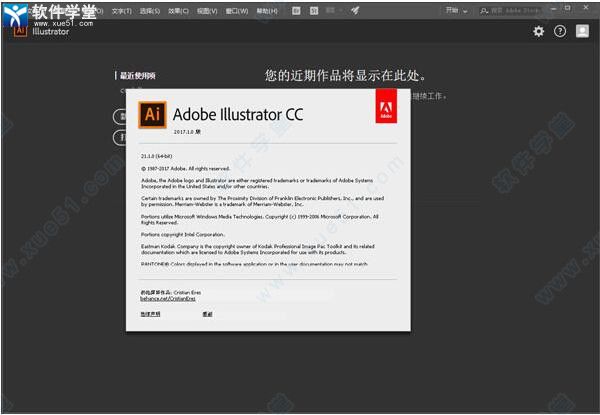Viewport: 600px width, 415px height.
Task: Open the 选择(S) Select menu
Action: [150, 11]
